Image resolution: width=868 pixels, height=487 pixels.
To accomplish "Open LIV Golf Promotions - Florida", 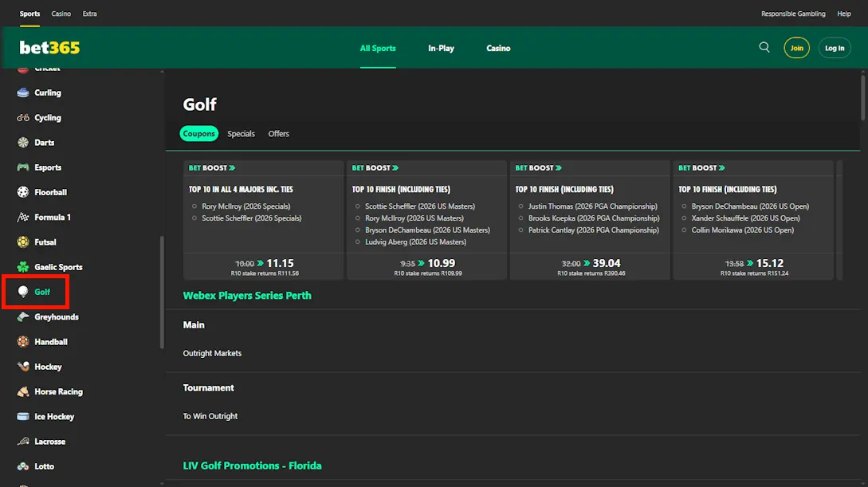I will 253,465.
